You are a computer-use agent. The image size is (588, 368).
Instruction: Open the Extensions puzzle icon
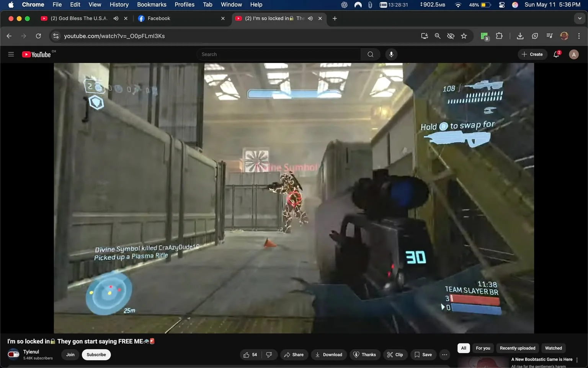coord(499,36)
